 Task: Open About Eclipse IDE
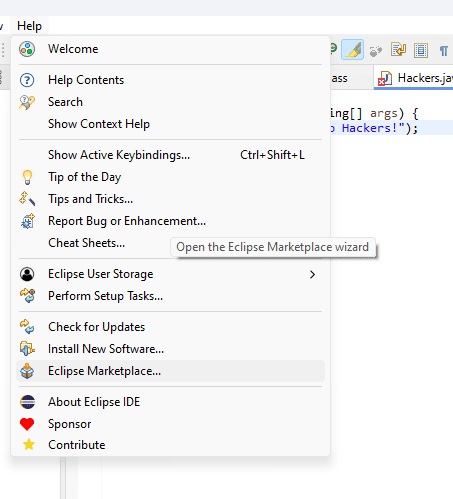tap(170, 402)
